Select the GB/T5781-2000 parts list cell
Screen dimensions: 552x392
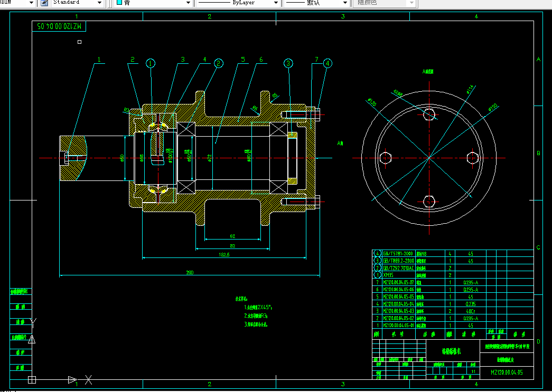[398, 253]
